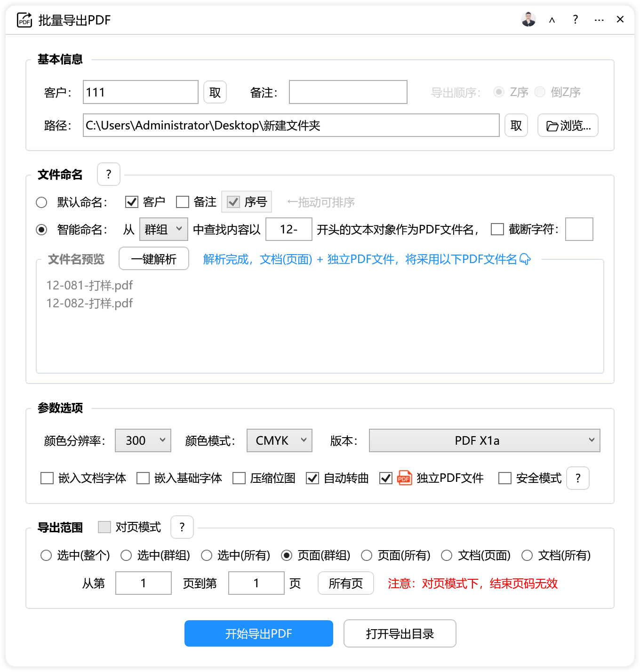The height and width of the screenshot is (672, 640).
Task: Select the 默认命名 radio button
Action: click(x=41, y=202)
